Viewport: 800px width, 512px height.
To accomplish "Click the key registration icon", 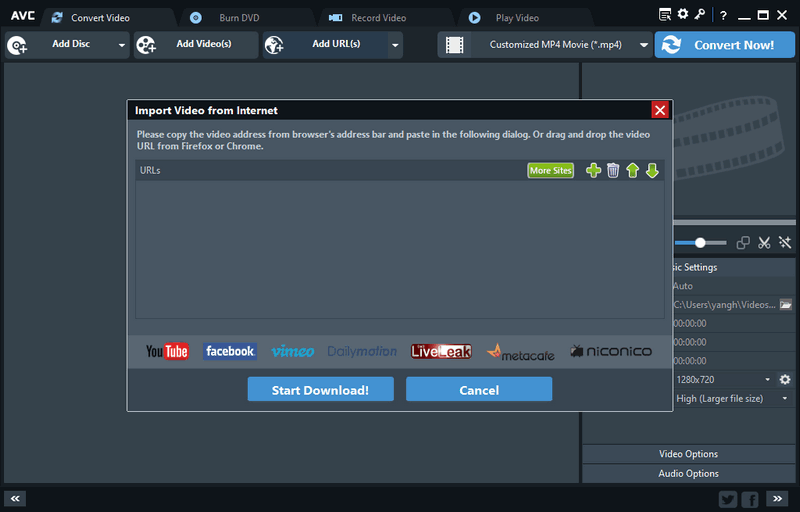I will pos(700,14).
